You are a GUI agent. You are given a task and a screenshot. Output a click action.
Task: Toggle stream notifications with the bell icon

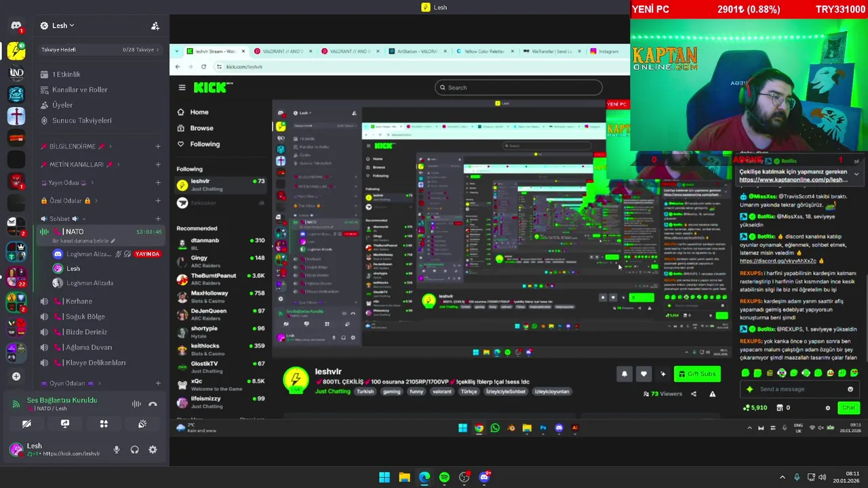click(625, 373)
